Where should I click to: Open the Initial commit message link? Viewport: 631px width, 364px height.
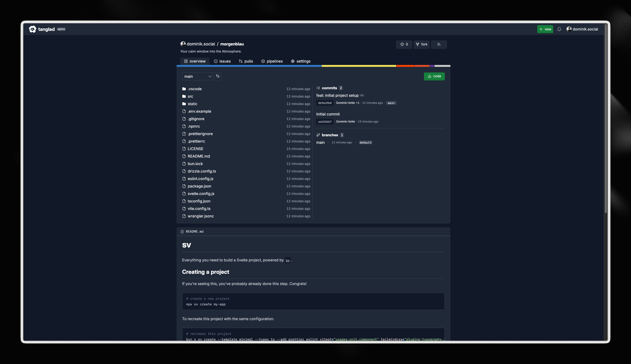tap(328, 114)
